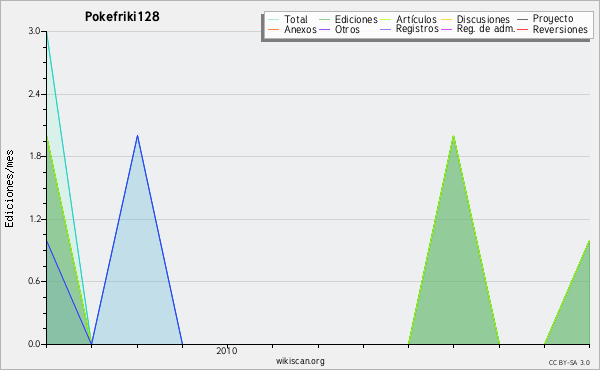Click the 1.2 y-axis value
This screenshot has height=370, width=600.
34,219
